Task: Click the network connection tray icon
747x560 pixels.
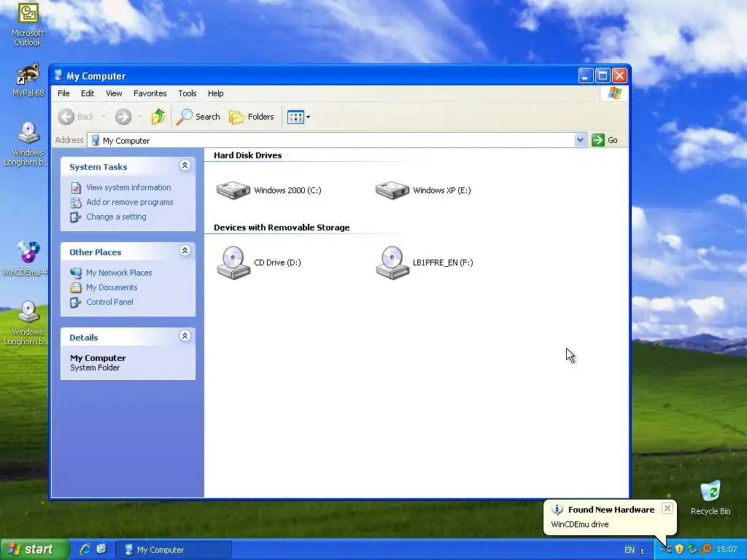Action: click(693, 550)
